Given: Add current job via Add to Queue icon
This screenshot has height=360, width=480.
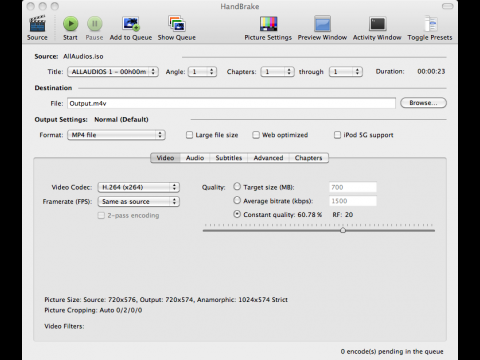Looking at the screenshot, I should (x=131, y=24).
